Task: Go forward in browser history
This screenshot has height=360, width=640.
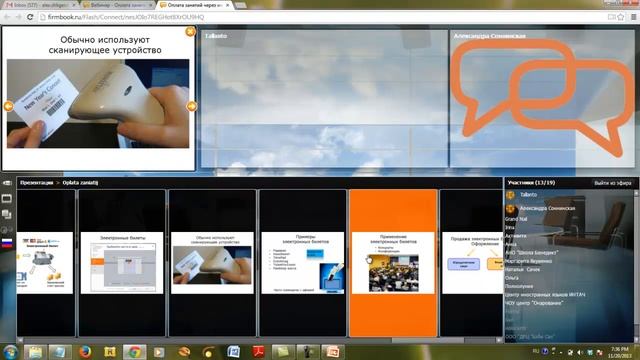Action: [x=18, y=17]
